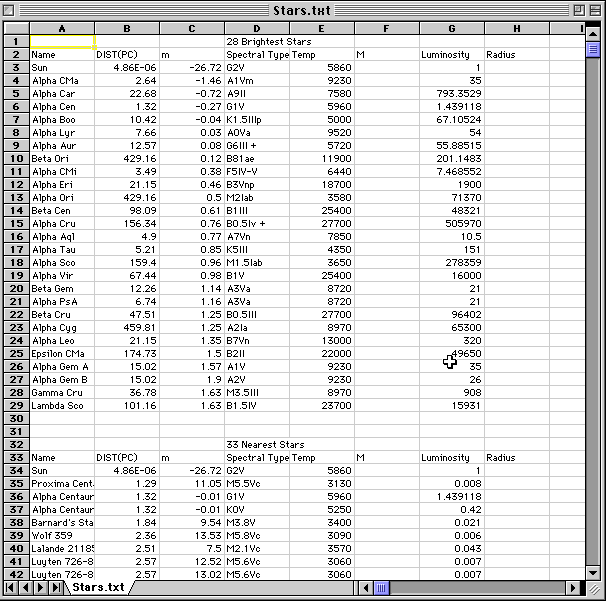Select the Stars.txt sheet tab
The width and height of the screenshot is (606, 601).
[x=98, y=587]
